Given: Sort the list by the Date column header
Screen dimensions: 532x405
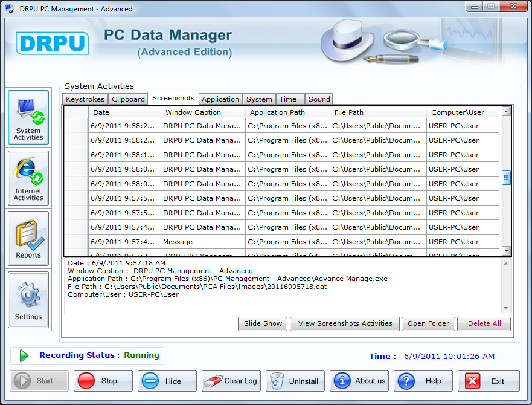Looking at the screenshot, I should click(x=124, y=112).
